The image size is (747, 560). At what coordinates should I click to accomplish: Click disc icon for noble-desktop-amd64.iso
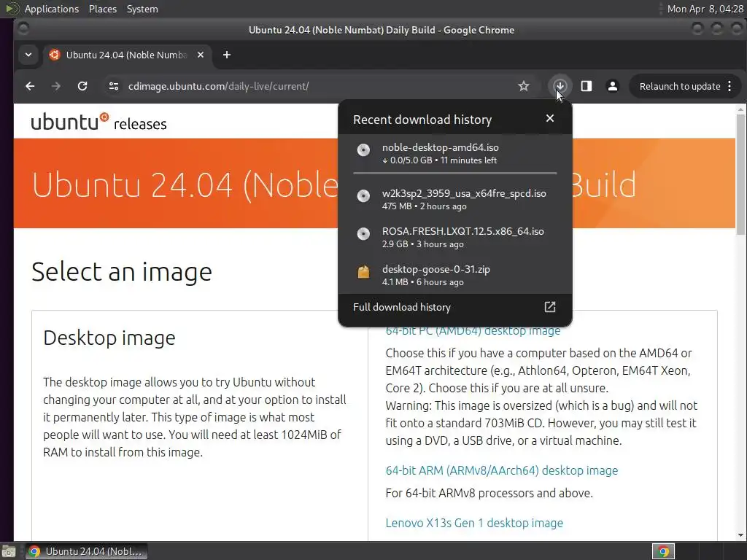[363, 150]
